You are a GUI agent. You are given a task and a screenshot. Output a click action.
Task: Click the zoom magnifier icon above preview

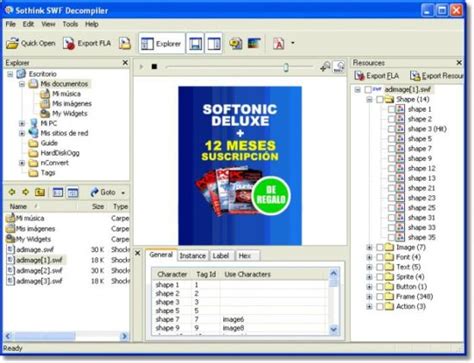pos(325,67)
